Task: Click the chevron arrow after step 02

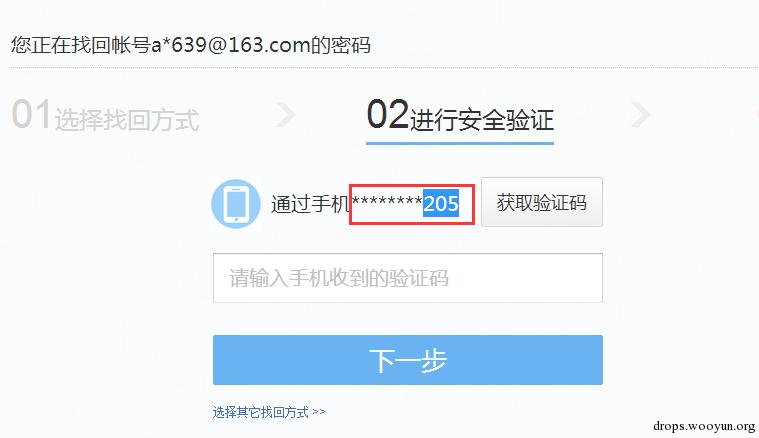Action: click(641, 115)
